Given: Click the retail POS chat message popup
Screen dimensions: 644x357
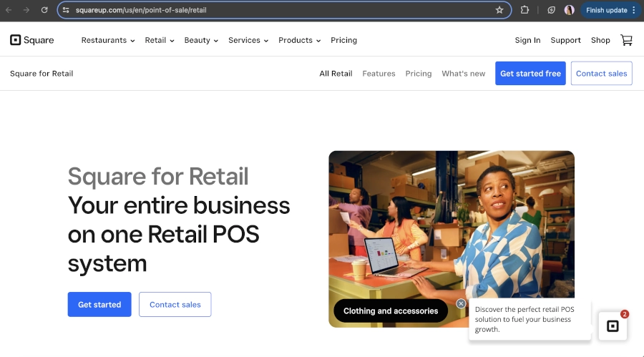Looking at the screenshot, I should [x=530, y=319].
